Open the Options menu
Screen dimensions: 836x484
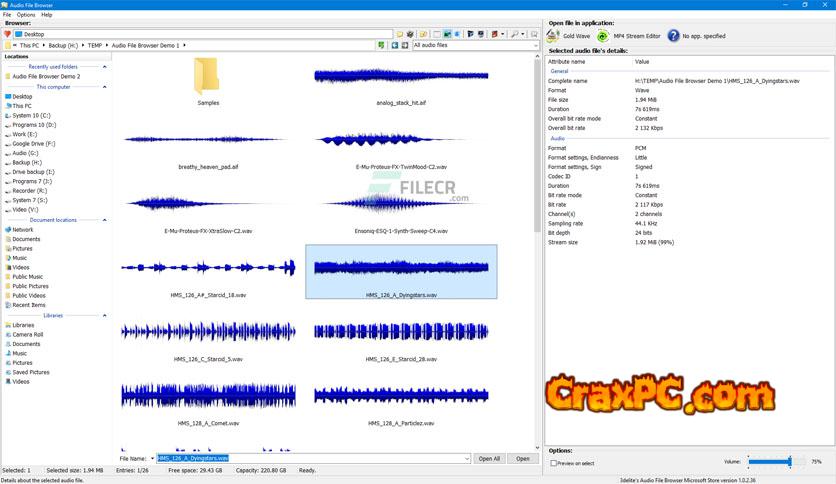pos(25,15)
